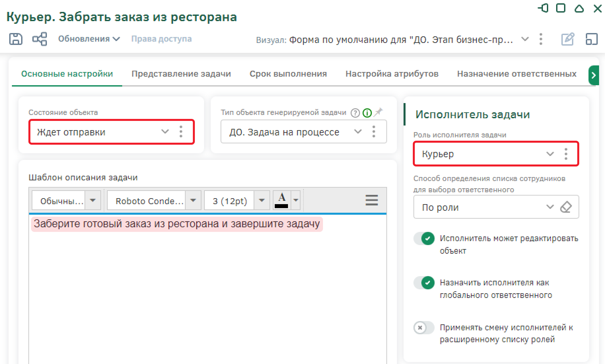Click the edit form pencil icon
The height and width of the screenshot is (364, 605).
point(568,39)
